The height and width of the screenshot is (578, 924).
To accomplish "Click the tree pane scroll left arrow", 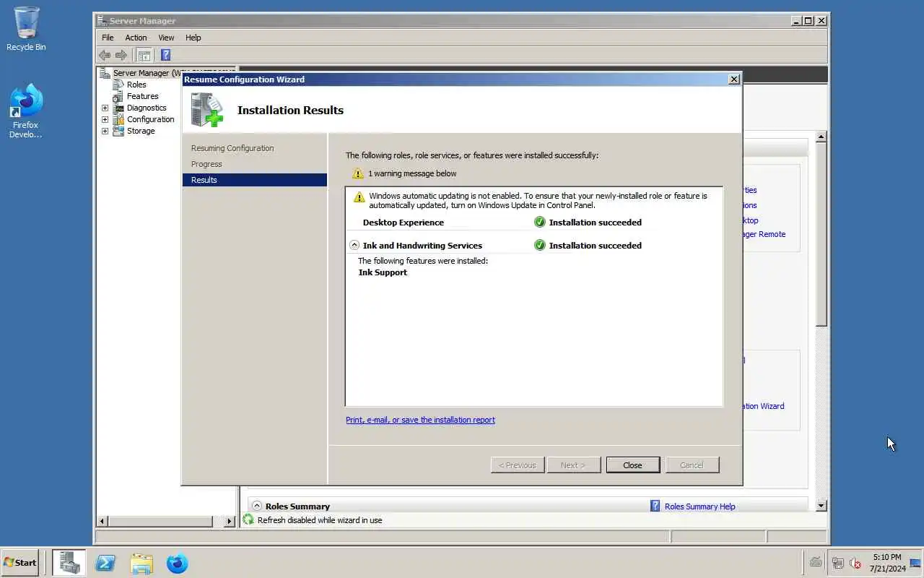I will coord(102,521).
